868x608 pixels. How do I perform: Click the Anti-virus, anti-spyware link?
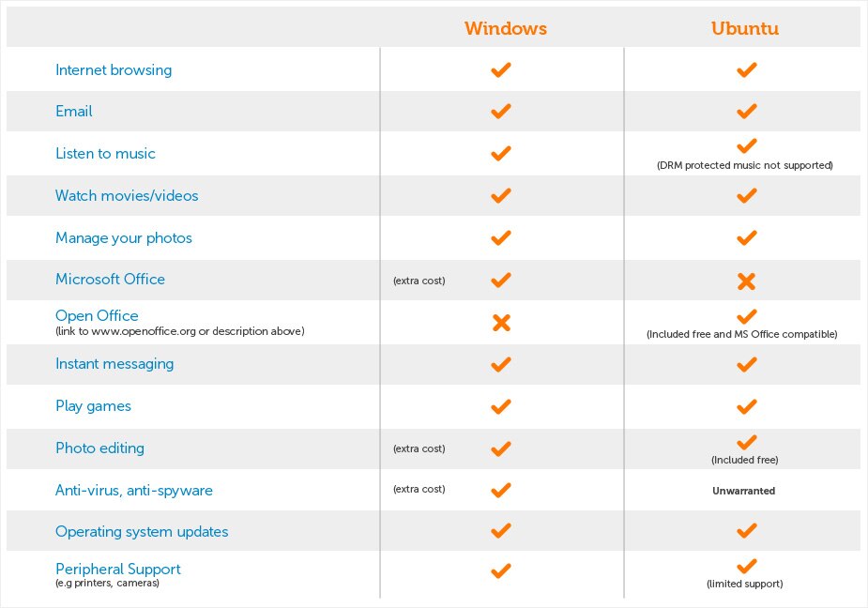click(134, 491)
